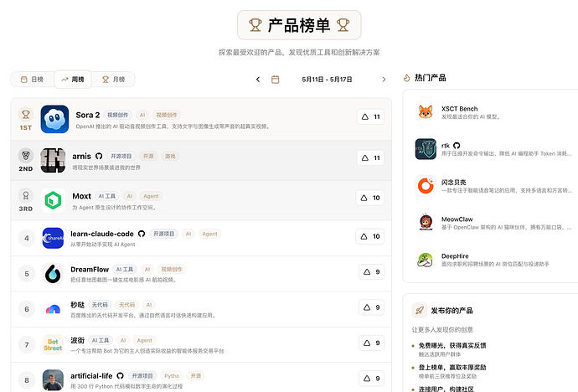Click the 视频创作 tag next to Sora 2
The height and width of the screenshot is (392, 578).
(x=117, y=115)
